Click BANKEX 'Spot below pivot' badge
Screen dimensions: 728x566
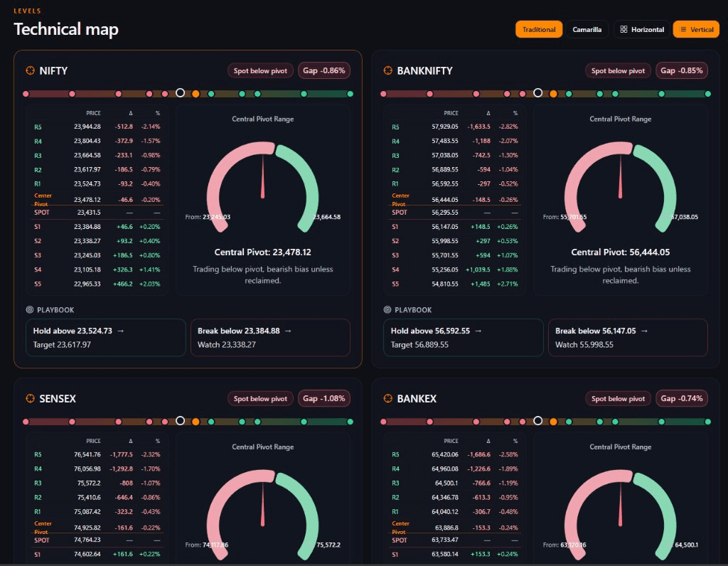(x=618, y=398)
